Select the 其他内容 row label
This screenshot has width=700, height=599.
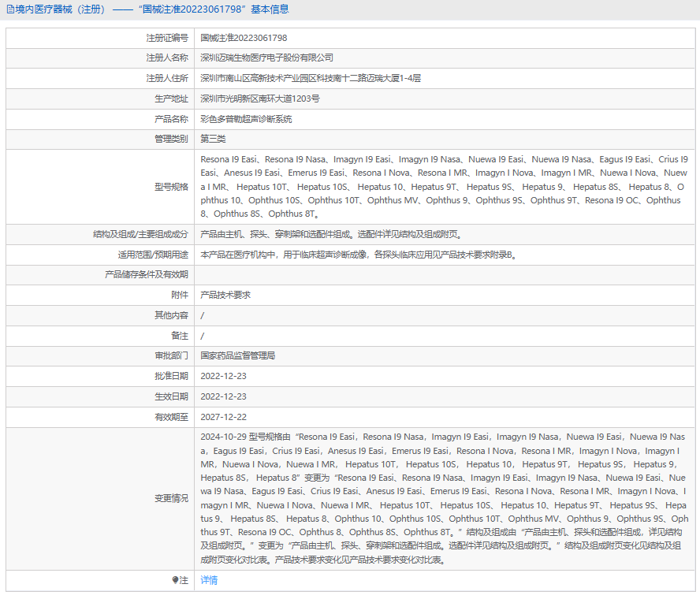coord(171,315)
